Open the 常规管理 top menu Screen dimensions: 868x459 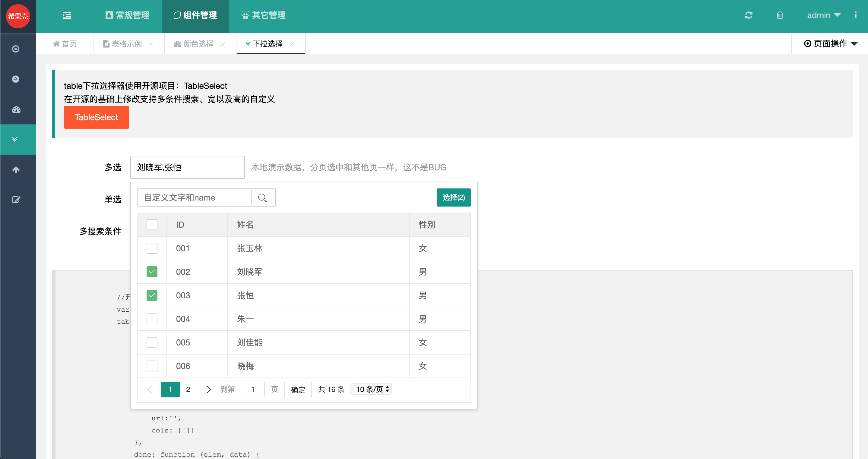pos(127,15)
